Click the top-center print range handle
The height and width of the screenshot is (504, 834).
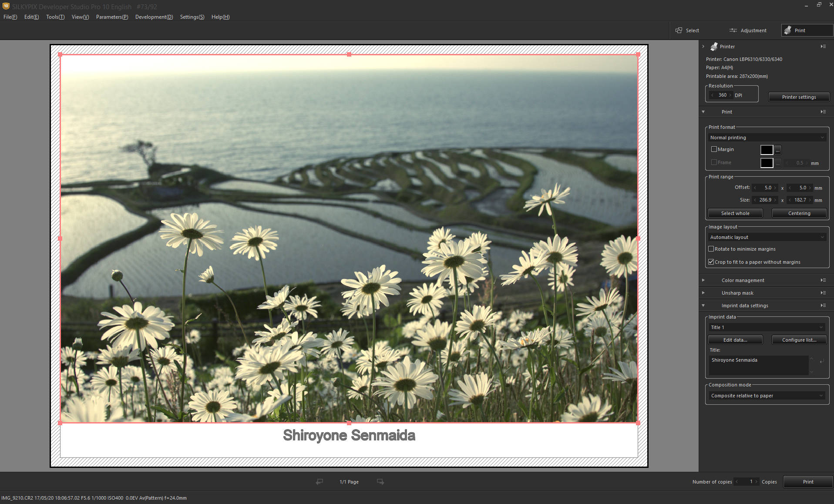349,54
